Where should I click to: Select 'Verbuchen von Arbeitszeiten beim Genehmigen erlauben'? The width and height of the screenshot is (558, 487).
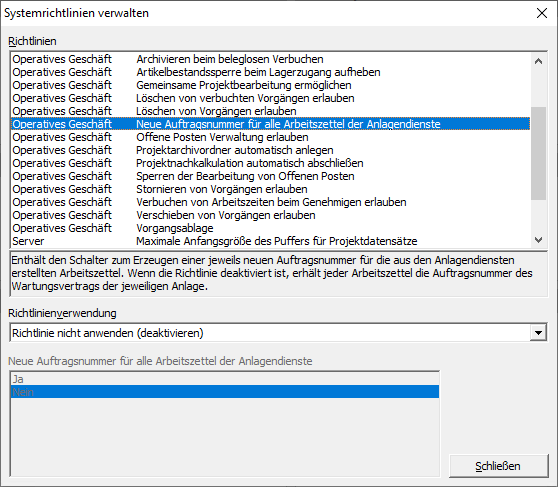pyautogui.click(x=270, y=202)
